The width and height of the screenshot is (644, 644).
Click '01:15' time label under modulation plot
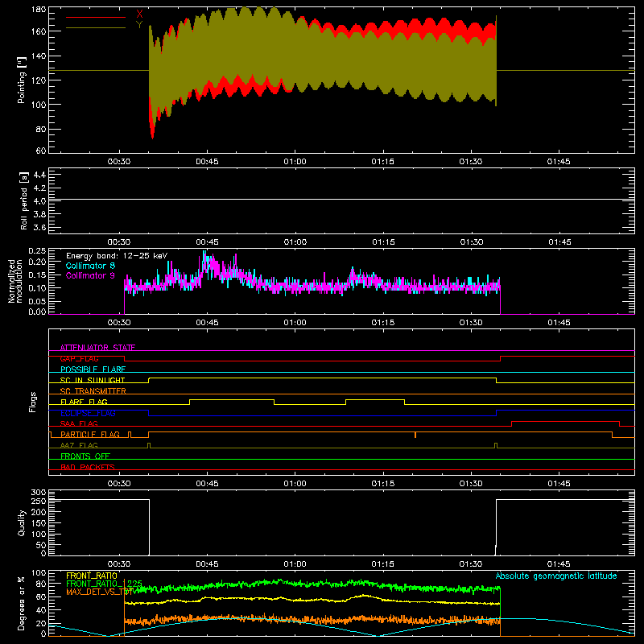click(x=383, y=323)
